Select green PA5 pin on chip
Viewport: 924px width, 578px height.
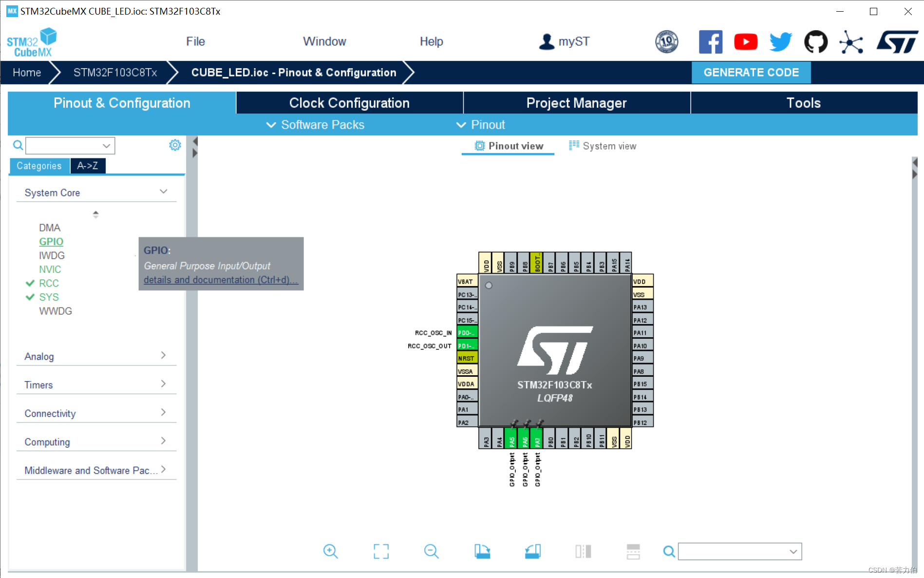point(511,438)
